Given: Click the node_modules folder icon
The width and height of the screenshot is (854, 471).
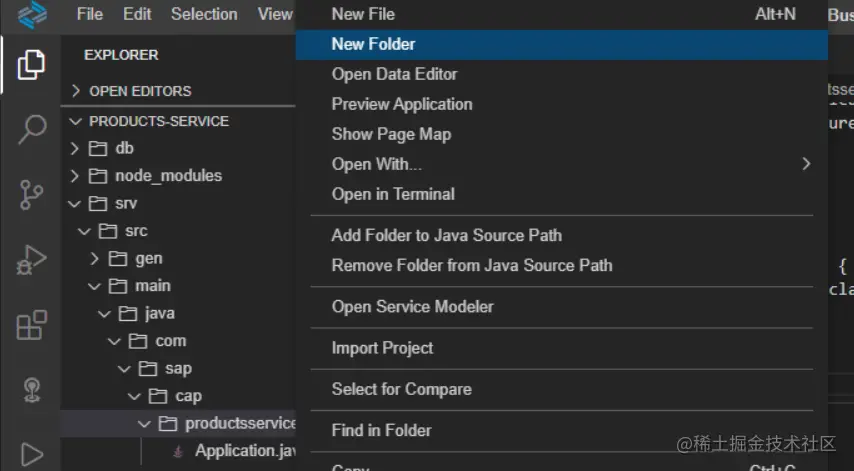Looking at the screenshot, I should point(97,176).
